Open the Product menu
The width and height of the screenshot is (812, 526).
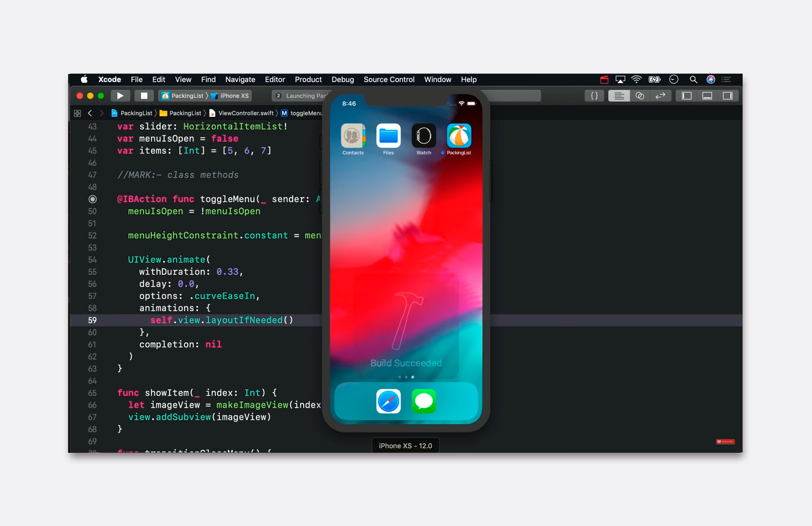point(308,79)
